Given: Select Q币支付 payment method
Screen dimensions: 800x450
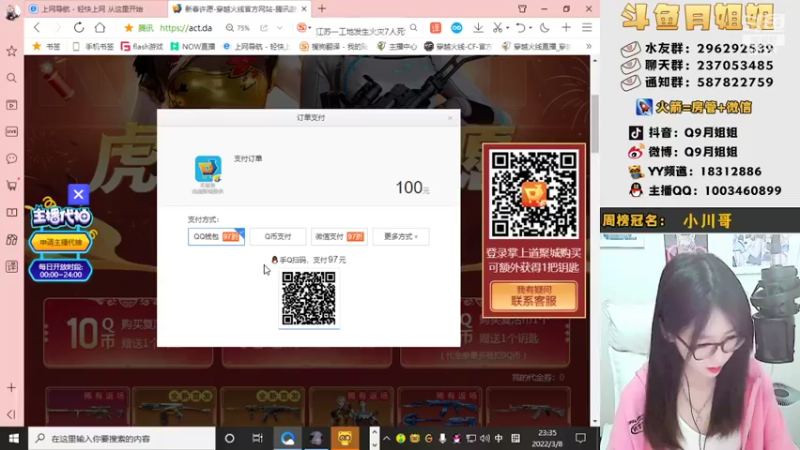Looking at the screenshot, I should tap(278, 237).
